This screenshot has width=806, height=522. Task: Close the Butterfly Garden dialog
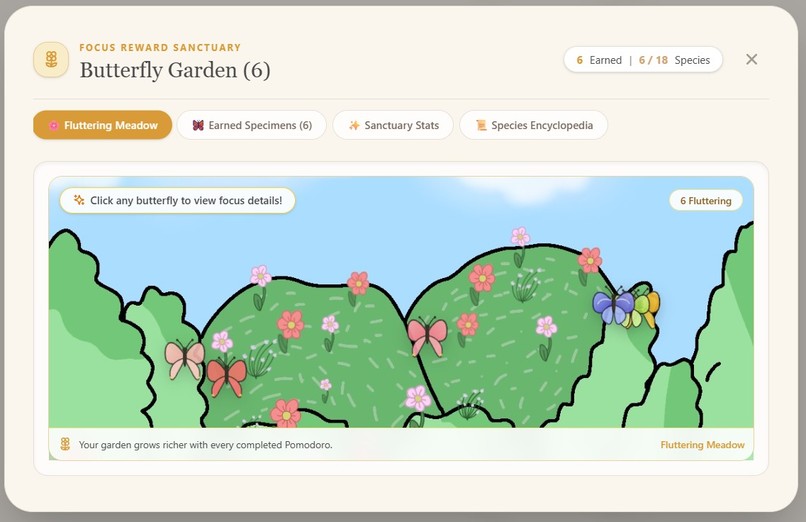point(752,59)
